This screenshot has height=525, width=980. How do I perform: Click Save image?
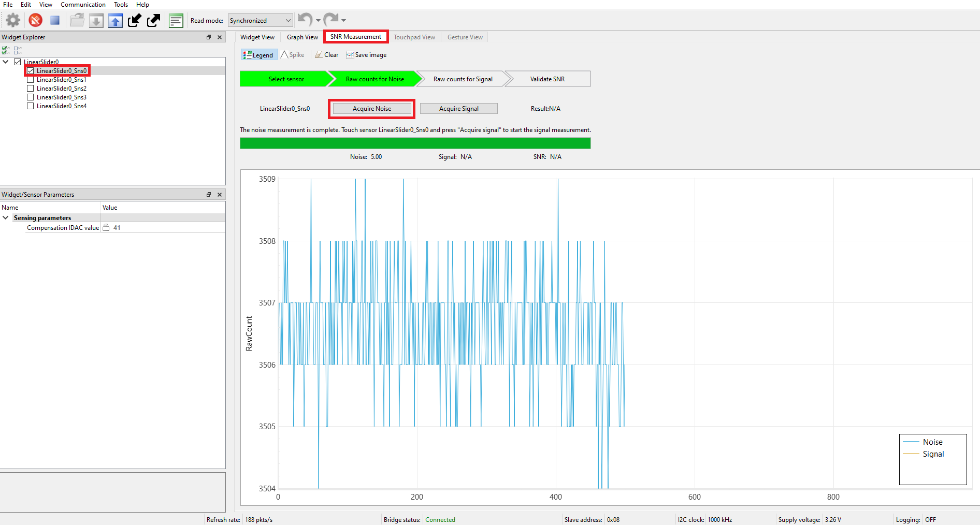pos(366,55)
